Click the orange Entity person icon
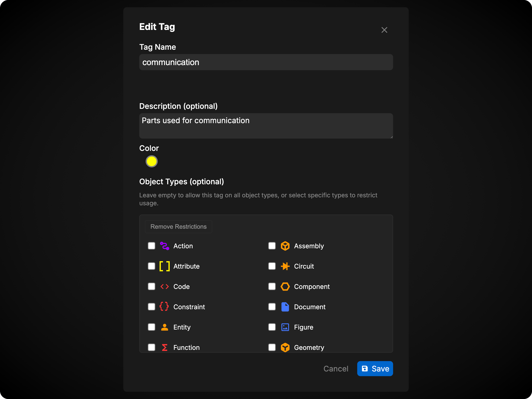 tap(164, 327)
